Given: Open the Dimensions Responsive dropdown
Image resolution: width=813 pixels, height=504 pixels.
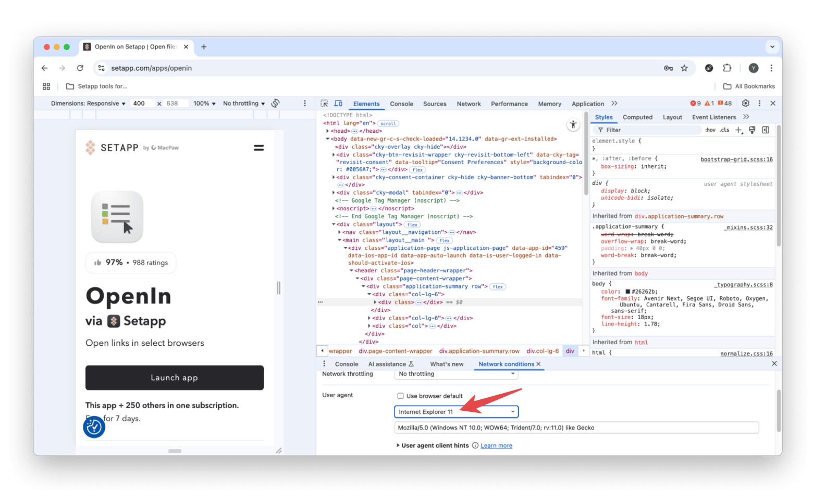Looking at the screenshot, I should (88, 104).
